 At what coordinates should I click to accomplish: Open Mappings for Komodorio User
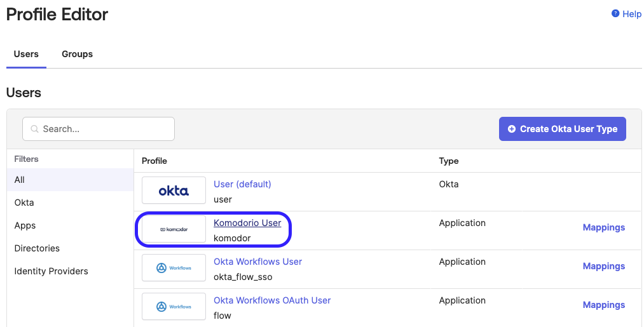(604, 227)
